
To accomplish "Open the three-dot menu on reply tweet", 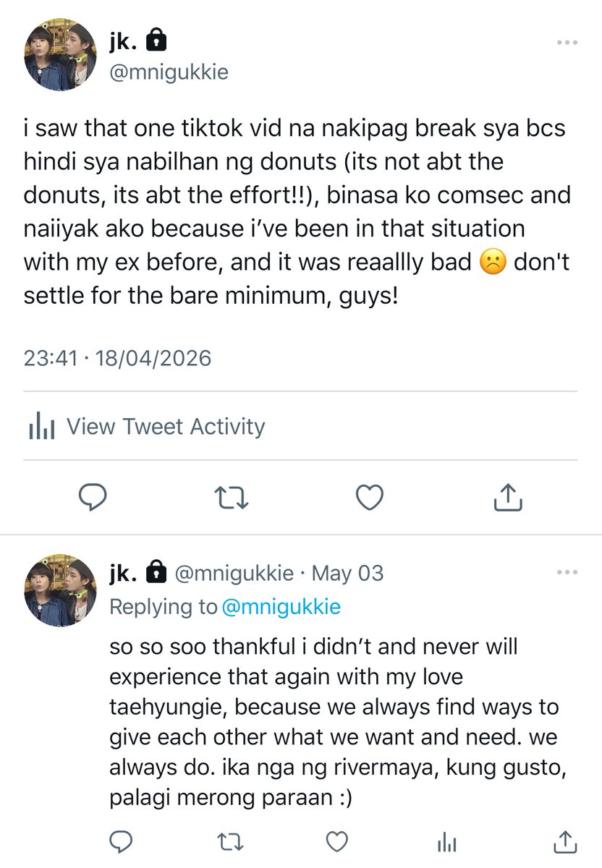I will click(x=567, y=573).
